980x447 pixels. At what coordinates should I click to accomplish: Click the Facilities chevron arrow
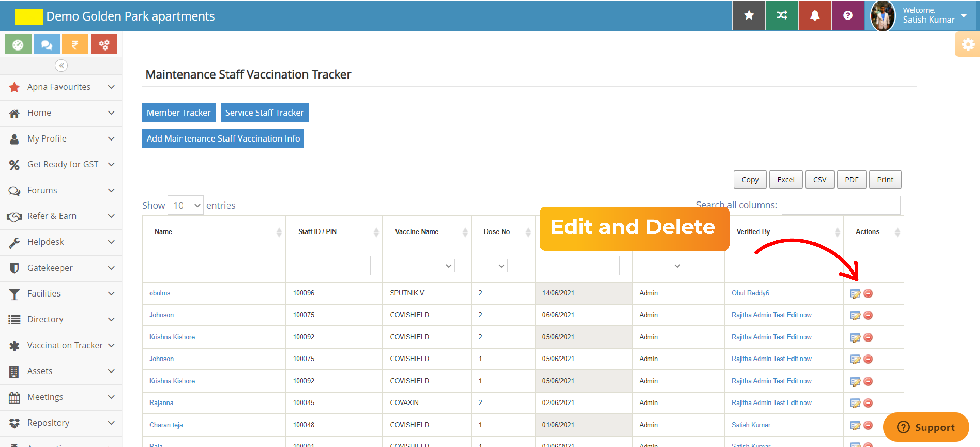pyautogui.click(x=111, y=294)
